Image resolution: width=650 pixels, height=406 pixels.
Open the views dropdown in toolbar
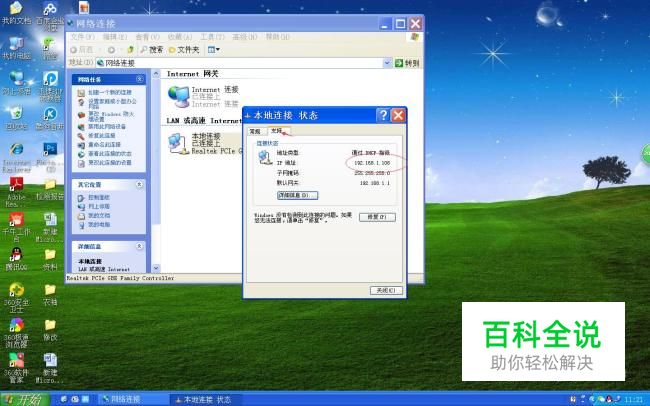pyautogui.click(x=213, y=50)
